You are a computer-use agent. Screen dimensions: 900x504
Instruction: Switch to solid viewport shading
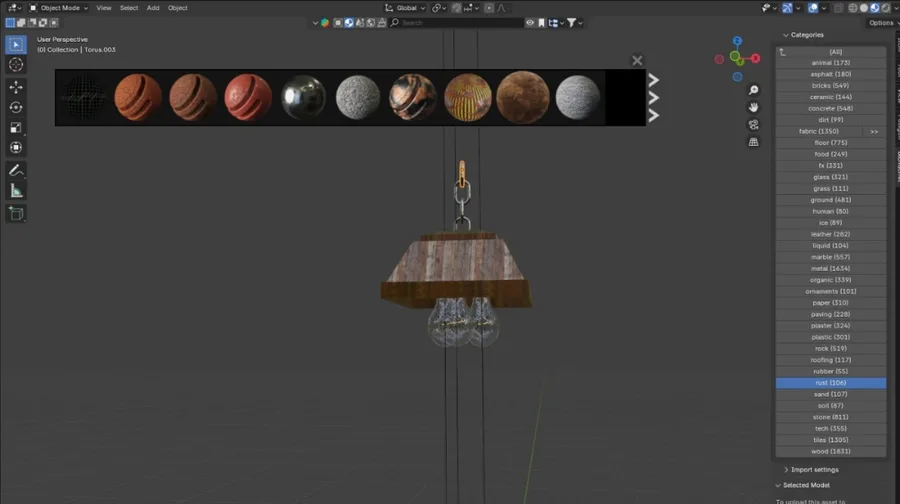864,8
